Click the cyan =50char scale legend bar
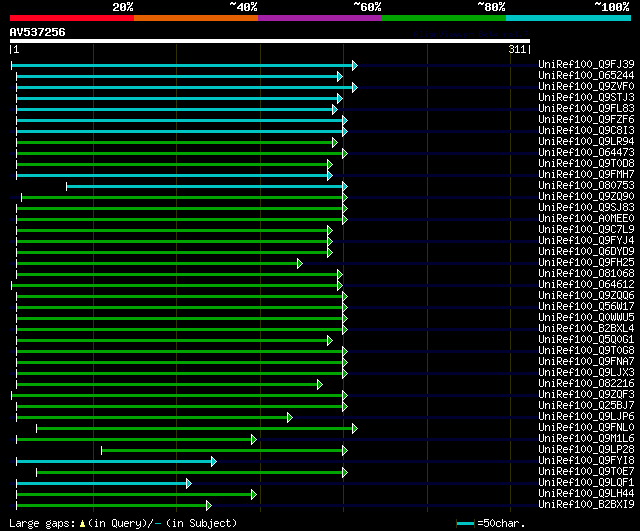This screenshot has height=531, width=640. point(465,524)
